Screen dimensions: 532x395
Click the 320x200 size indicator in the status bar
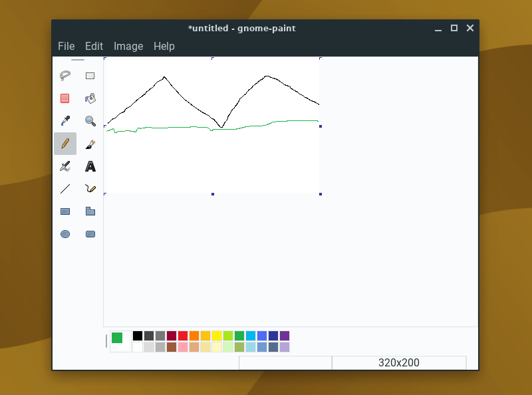(x=398, y=362)
